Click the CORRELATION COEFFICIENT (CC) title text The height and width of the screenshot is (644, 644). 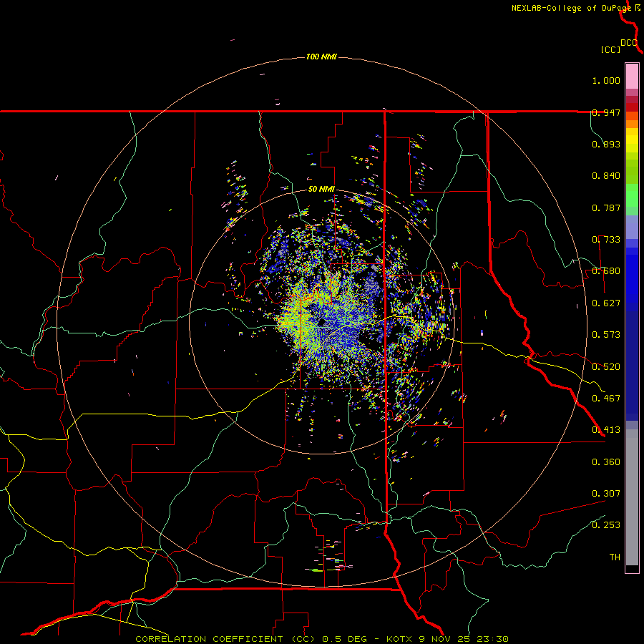(x=225, y=639)
